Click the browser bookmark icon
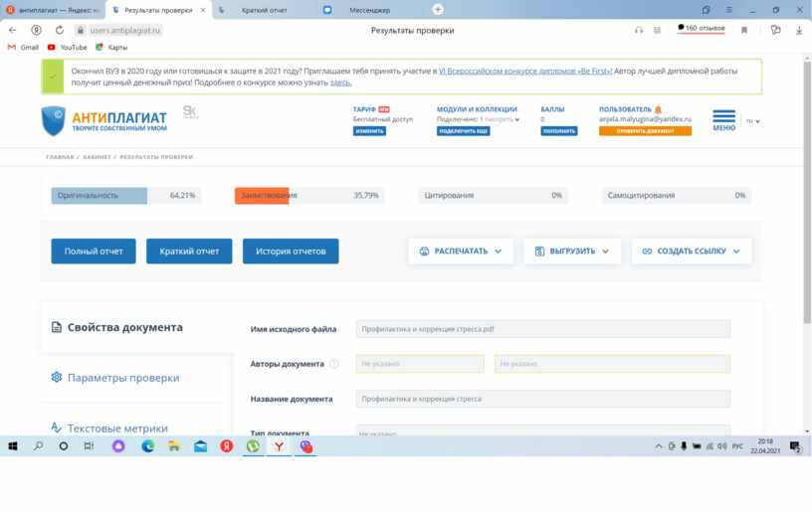The image size is (812, 512). (x=743, y=30)
